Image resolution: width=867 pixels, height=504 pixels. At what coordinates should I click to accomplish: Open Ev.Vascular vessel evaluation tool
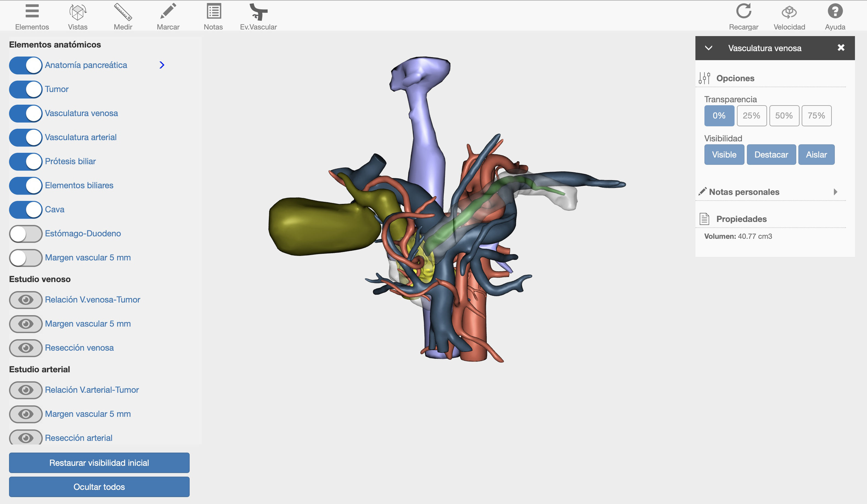[258, 12]
